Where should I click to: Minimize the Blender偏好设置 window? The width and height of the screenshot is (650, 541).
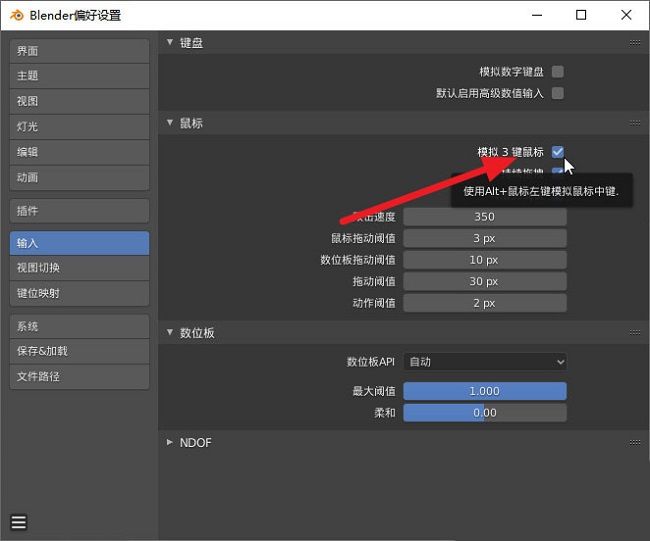pyautogui.click(x=537, y=15)
